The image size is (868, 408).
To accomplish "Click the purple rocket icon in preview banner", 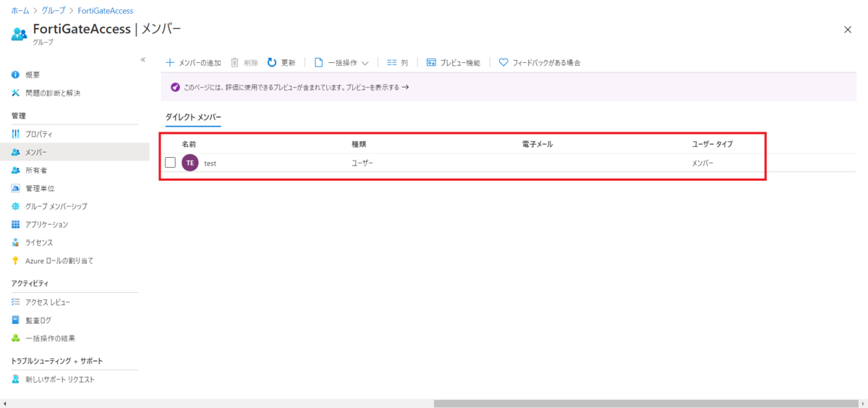I will pos(174,87).
